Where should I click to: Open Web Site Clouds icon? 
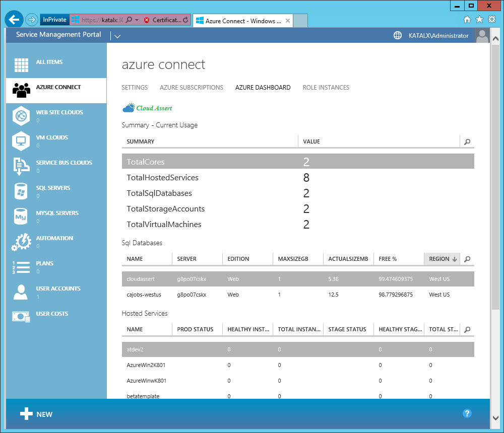21,116
